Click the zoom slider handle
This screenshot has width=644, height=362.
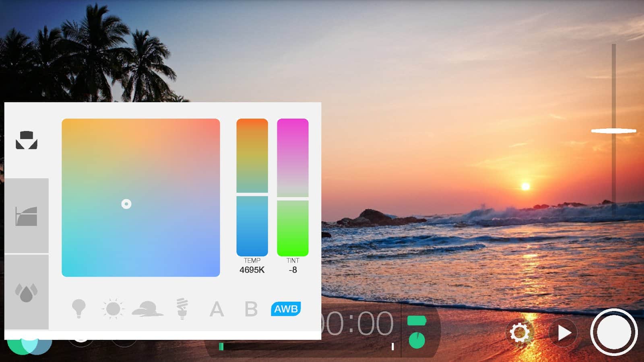[x=613, y=131]
